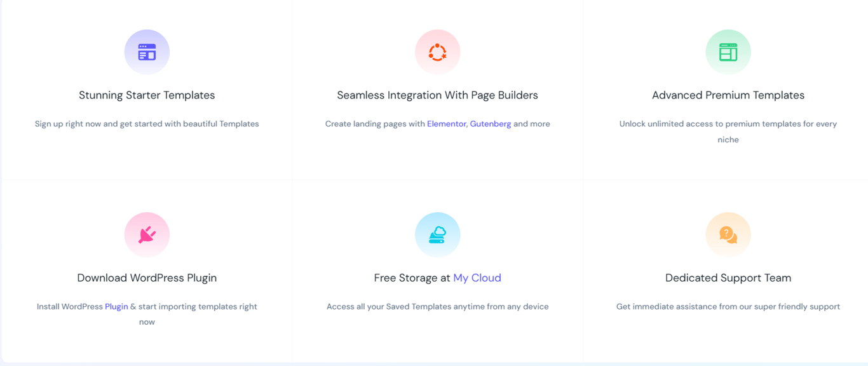Click the orange support chat bubble icon

point(728,234)
